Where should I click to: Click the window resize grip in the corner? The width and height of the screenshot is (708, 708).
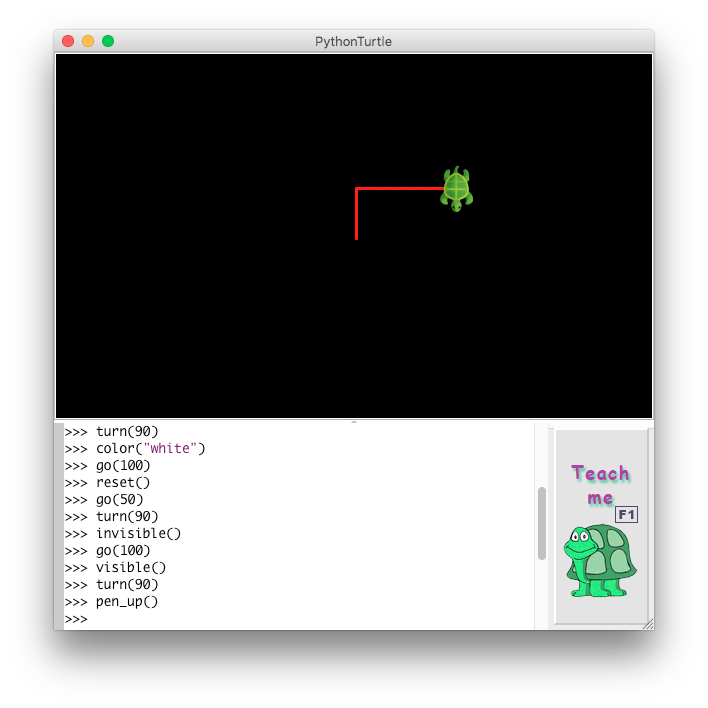pos(648,624)
